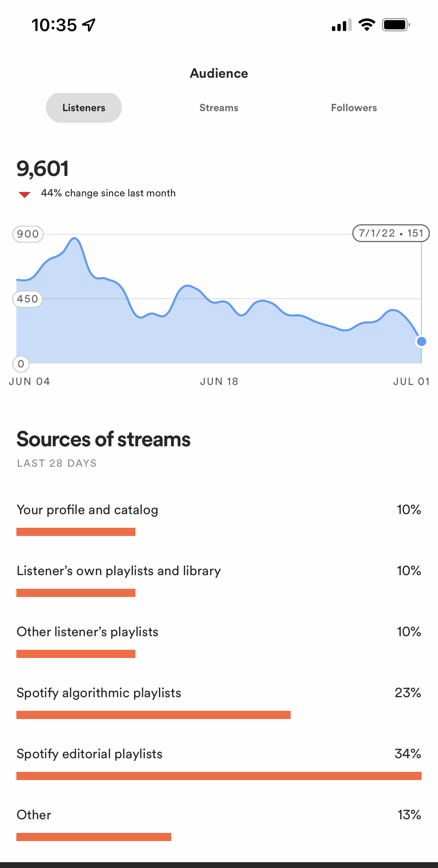Open Spotify editorial playlists source

click(x=219, y=763)
